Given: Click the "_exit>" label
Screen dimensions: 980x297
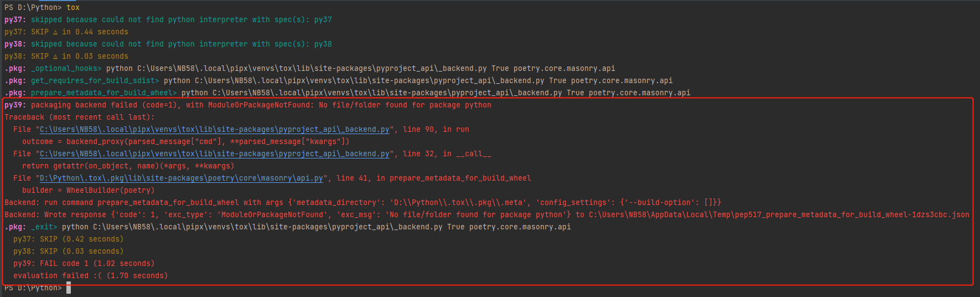Looking at the screenshot, I should (44, 227).
